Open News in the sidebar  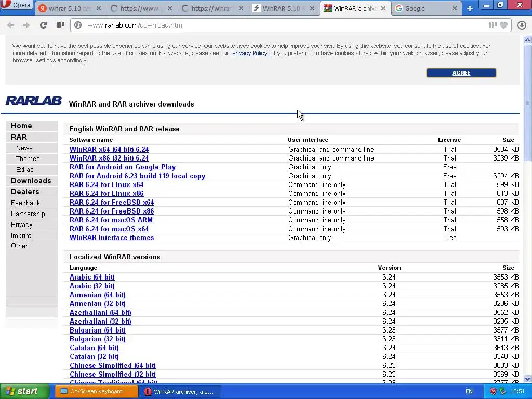[24, 148]
